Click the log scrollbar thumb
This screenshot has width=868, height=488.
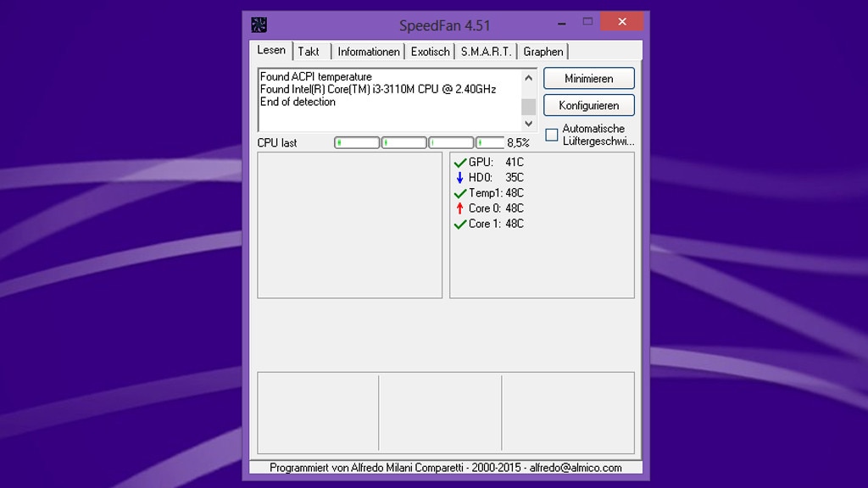[529, 107]
